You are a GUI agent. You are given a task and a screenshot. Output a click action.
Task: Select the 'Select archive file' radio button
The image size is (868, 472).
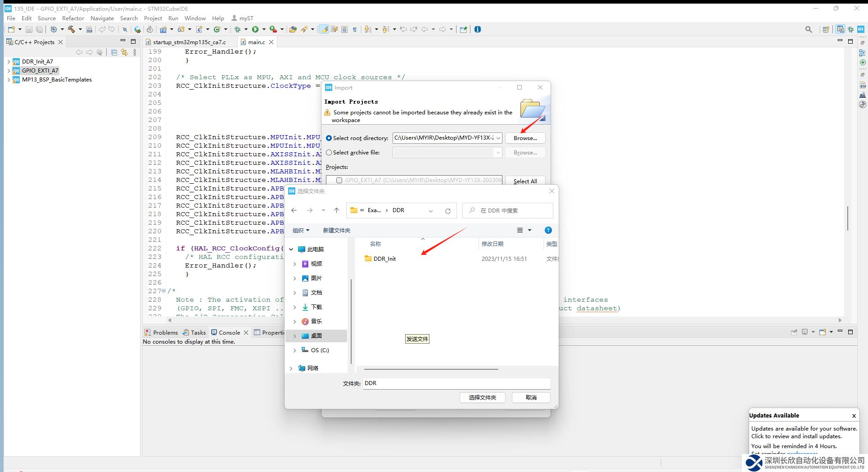pos(329,153)
